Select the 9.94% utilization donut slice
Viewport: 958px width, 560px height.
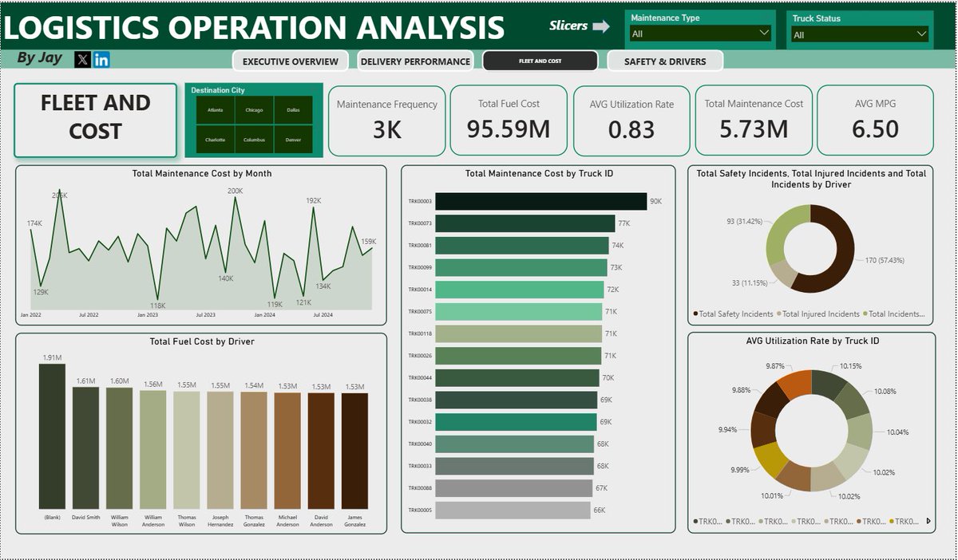[x=763, y=429]
